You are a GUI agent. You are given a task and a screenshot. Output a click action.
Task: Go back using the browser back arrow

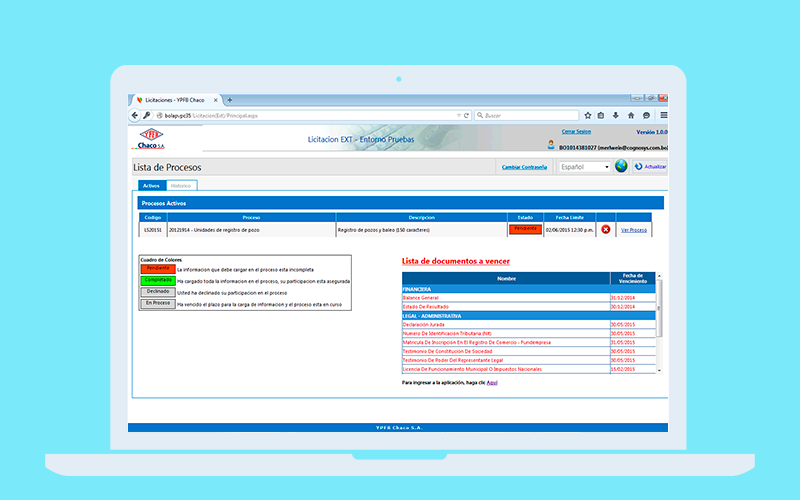point(135,115)
